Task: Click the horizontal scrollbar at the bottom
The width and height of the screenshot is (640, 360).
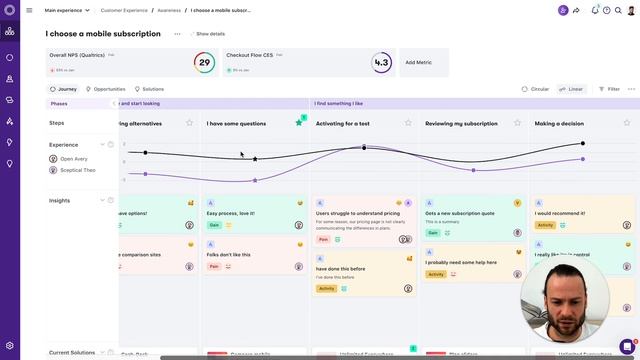Action: (x=397, y=358)
